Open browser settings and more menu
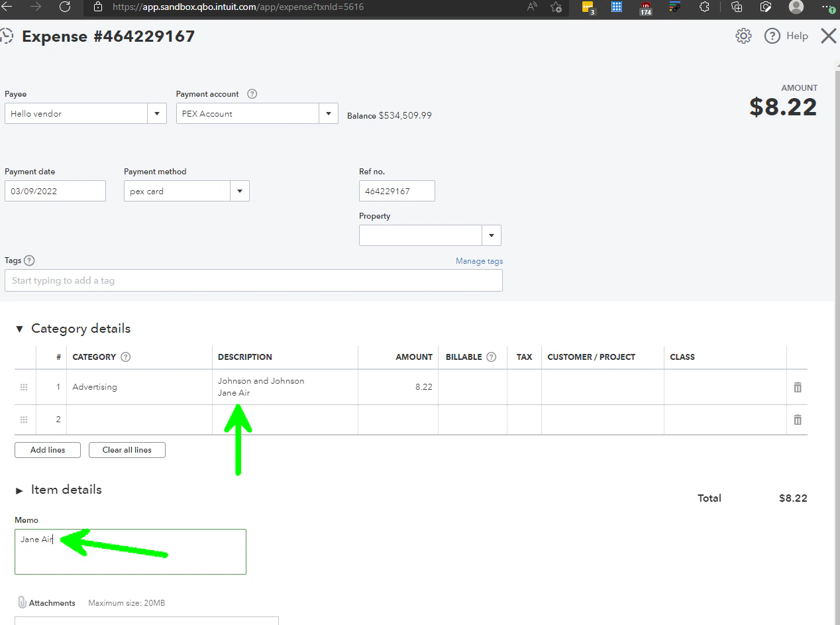840x625 pixels. (x=828, y=7)
